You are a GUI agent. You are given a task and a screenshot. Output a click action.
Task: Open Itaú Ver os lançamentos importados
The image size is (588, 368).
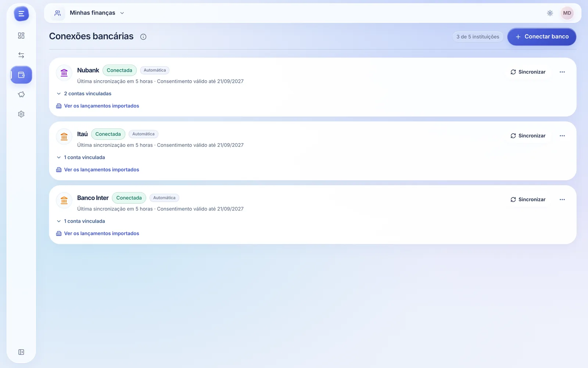tap(98, 170)
